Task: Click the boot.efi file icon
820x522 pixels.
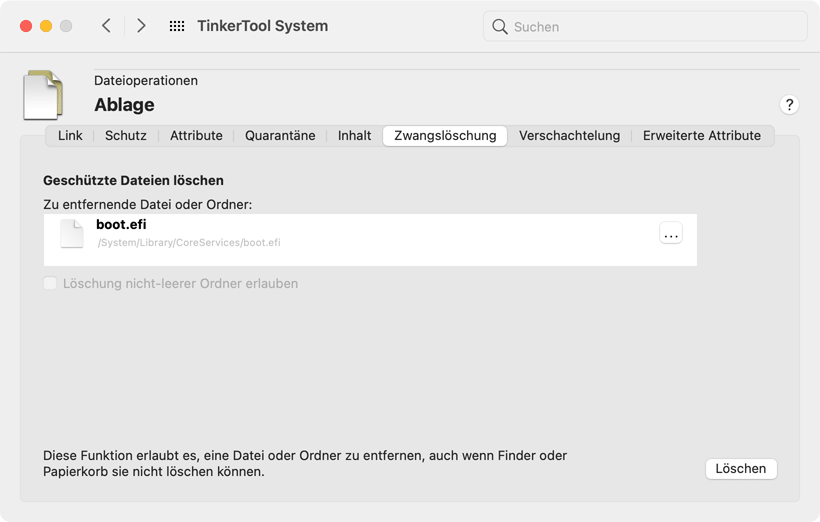Action: 72,233
